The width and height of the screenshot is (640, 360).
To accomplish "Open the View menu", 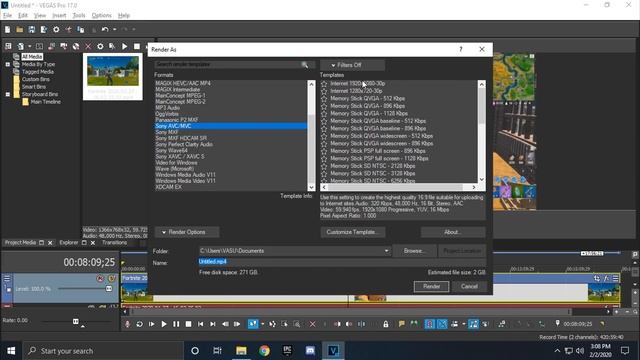I will click(40, 16).
